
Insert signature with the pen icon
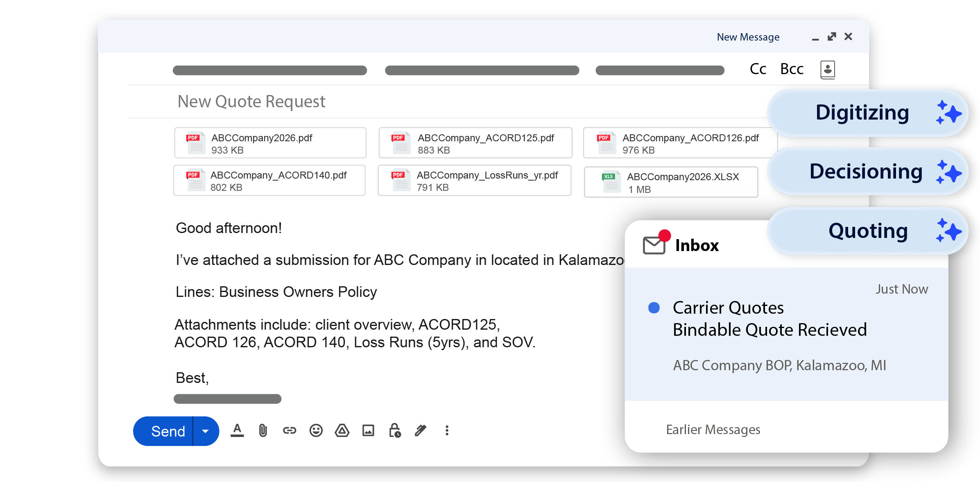click(421, 431)
